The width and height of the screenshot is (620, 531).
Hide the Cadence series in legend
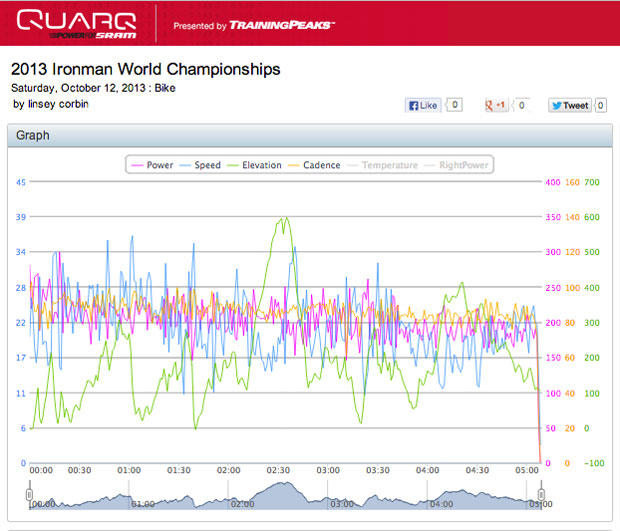pyautogui.click(x=314, y=165)
